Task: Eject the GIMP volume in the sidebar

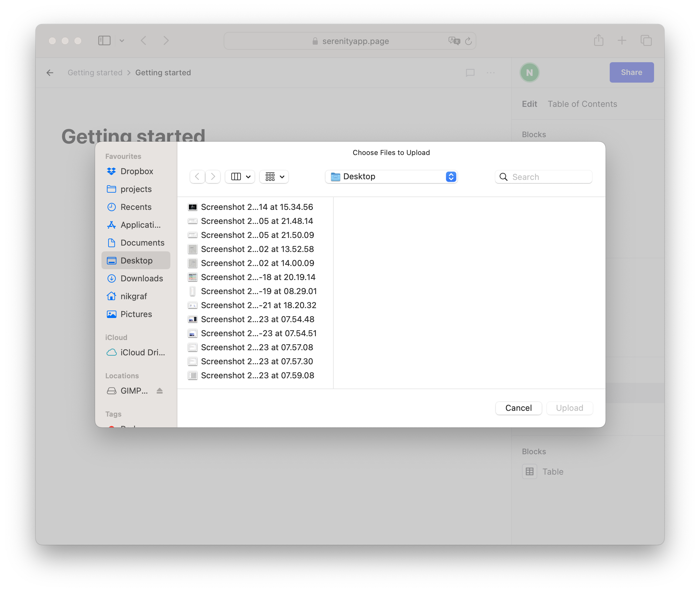Action: pos(160,391)
